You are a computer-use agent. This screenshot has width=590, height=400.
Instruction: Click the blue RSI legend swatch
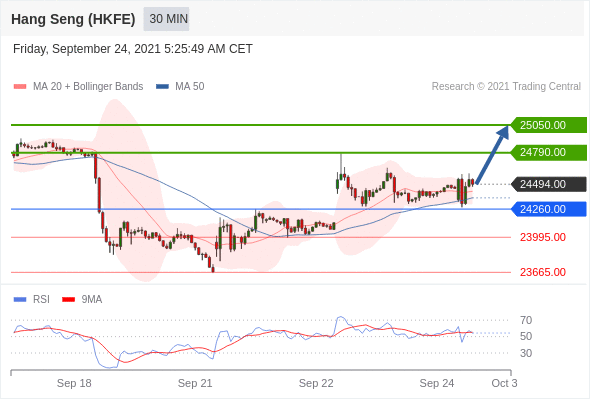pyautogui.click(x=20, y=300)
